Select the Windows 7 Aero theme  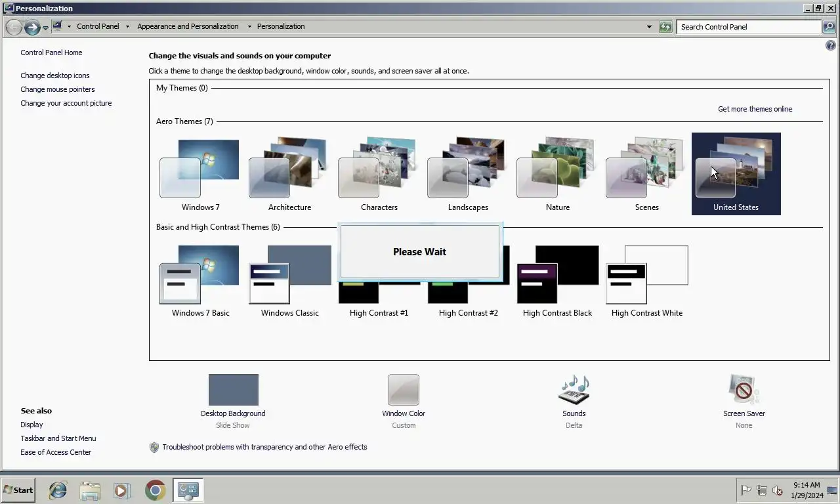200,174
